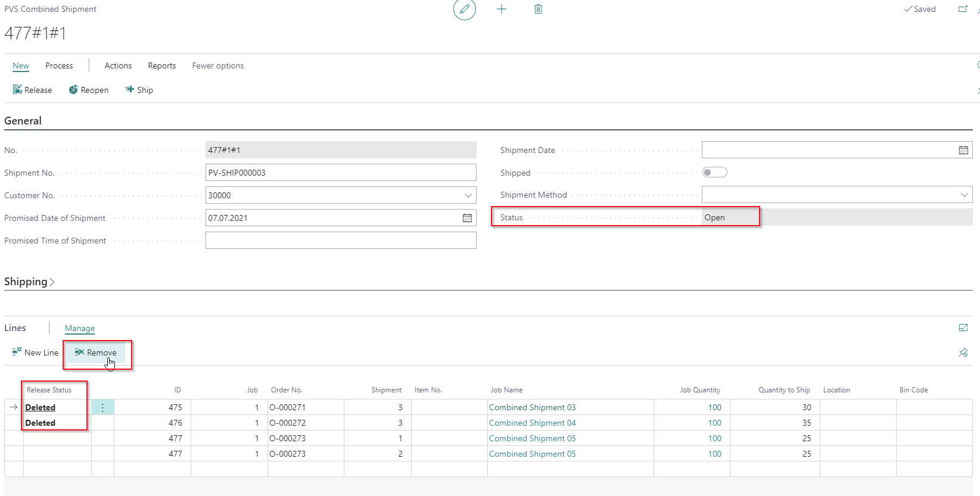Click Deleted status in row 475
This screenshot has width=980, height=496.
[x=41, y=407]
